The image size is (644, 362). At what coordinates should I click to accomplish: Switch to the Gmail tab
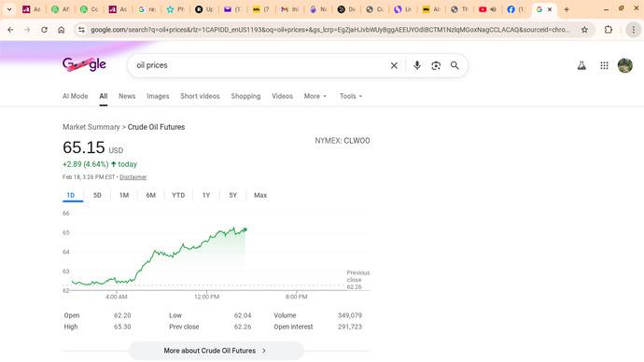pos(289,9)
